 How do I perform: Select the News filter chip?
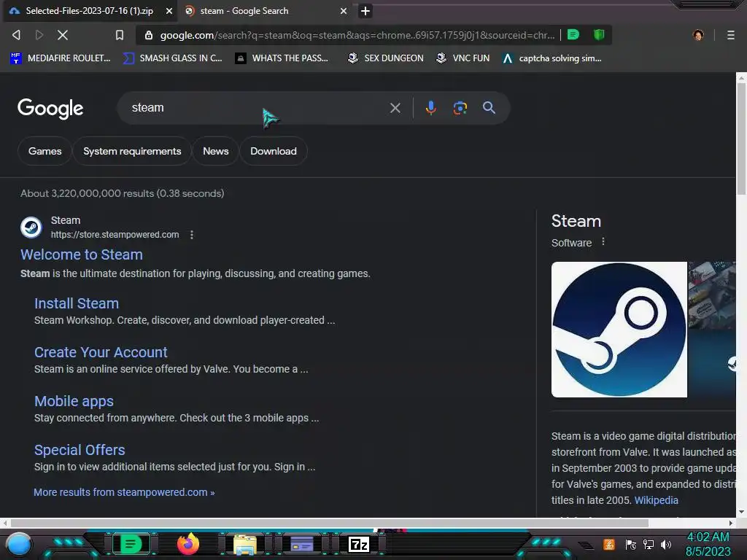[x=216, y=151]
